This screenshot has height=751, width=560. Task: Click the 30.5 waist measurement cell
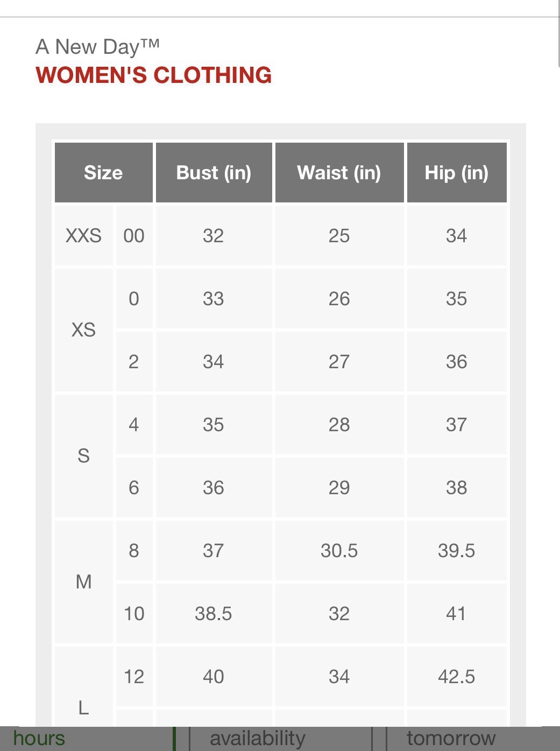tap(339, 551)
